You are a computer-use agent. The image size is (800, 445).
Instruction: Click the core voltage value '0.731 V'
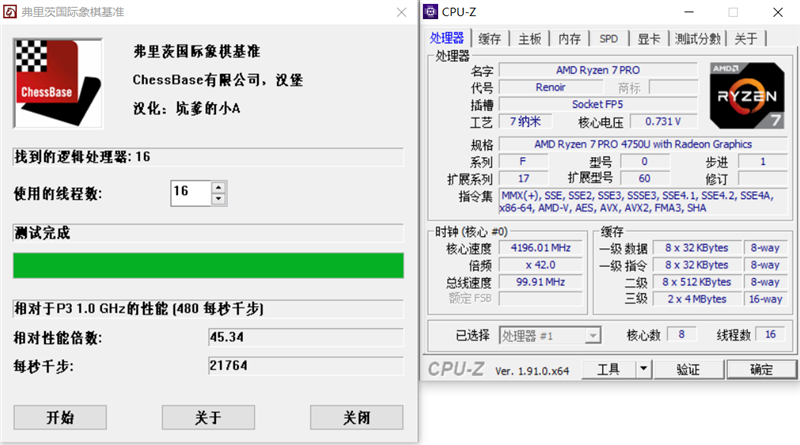(663, 121)
